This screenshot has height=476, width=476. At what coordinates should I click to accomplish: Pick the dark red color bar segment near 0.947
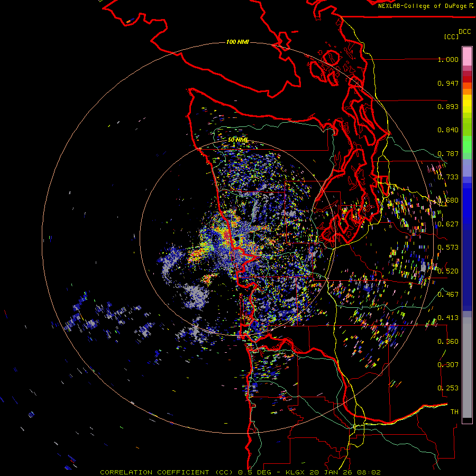point(467,79)
